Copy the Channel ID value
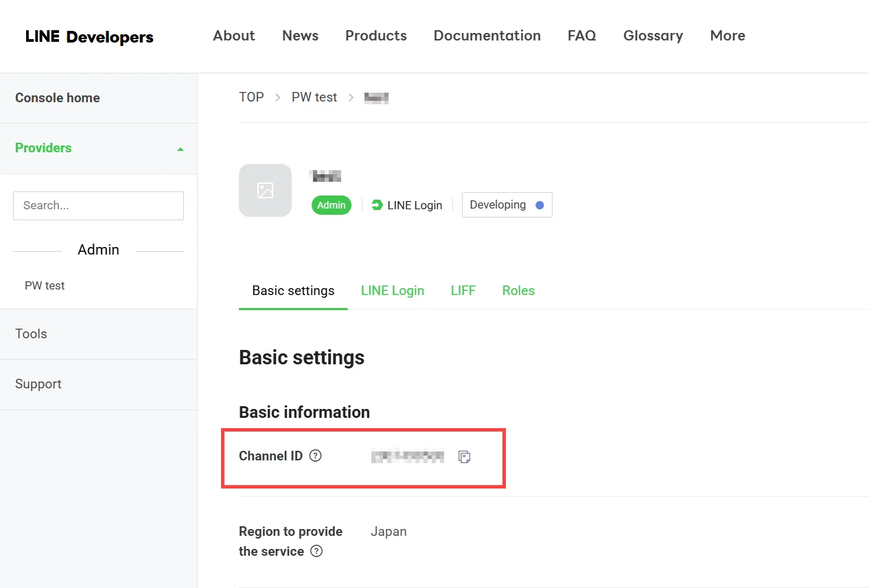Image resolution: width=869 pixels, height=588 pixels. tap(465, 456)
